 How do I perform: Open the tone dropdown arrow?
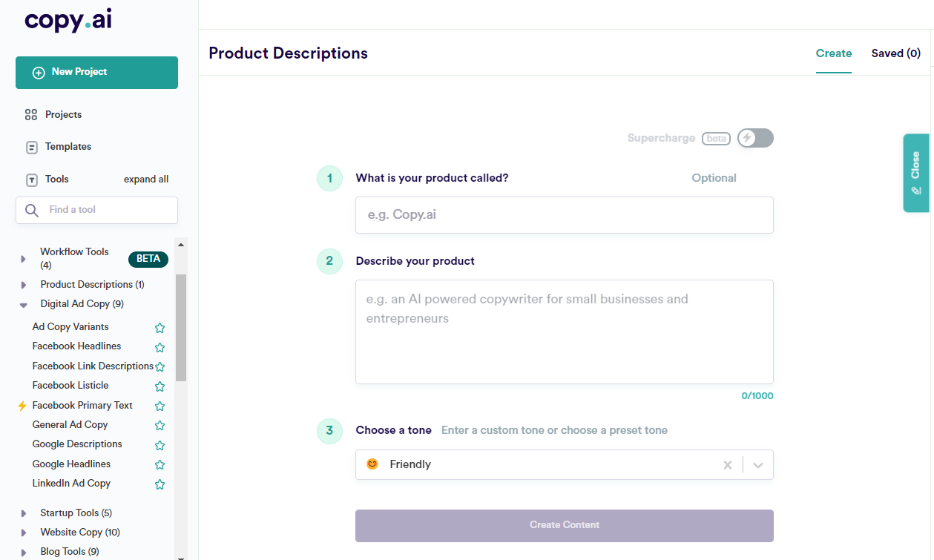(x=758, y=465)
